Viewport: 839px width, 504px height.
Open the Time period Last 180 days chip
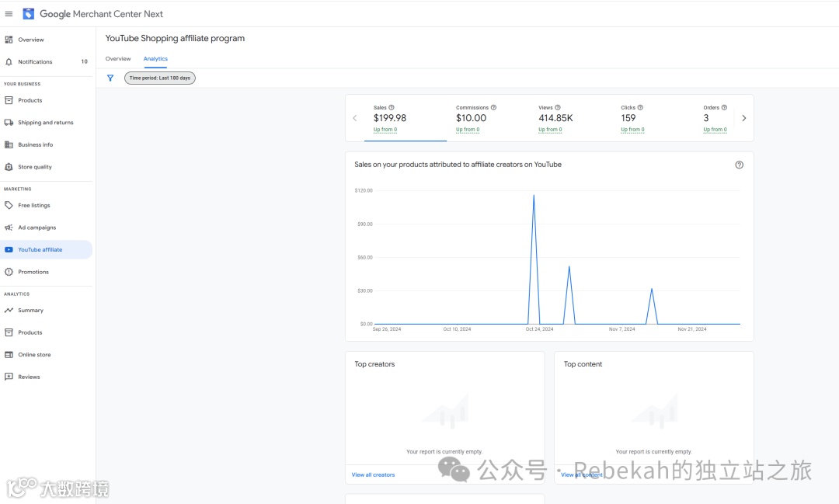(160, 78)
